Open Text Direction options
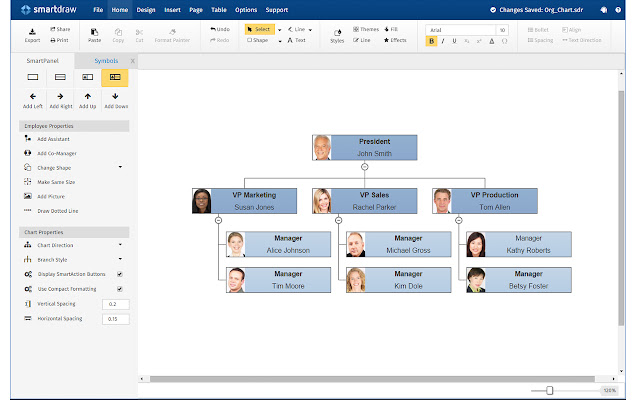Viewport: 640px width, 400px height. pyautogui.click(x=582, y=40)
